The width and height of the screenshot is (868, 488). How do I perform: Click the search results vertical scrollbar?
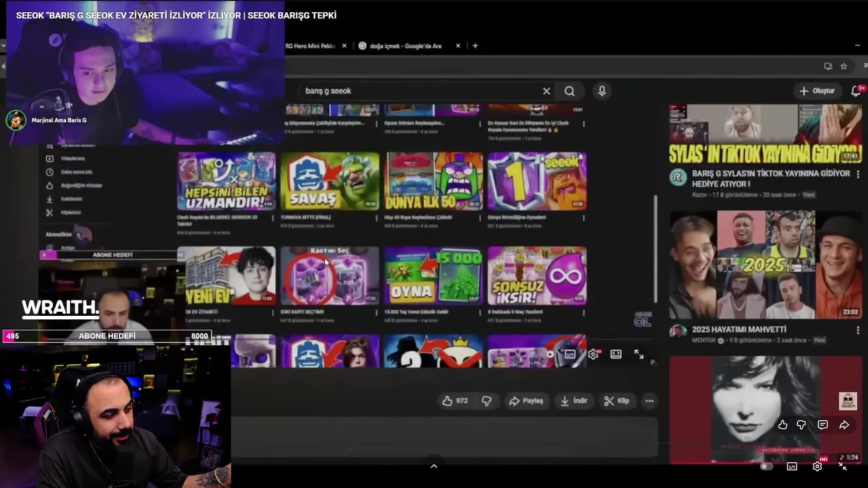coord(654,249)
